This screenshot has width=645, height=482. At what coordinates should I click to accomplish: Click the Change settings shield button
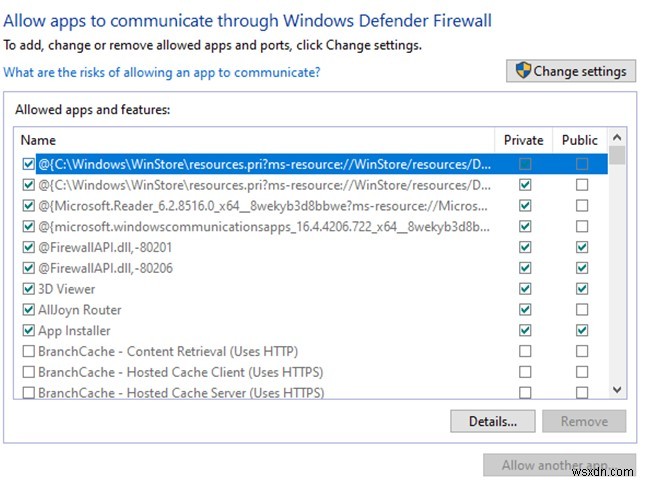tap(571, 71)
